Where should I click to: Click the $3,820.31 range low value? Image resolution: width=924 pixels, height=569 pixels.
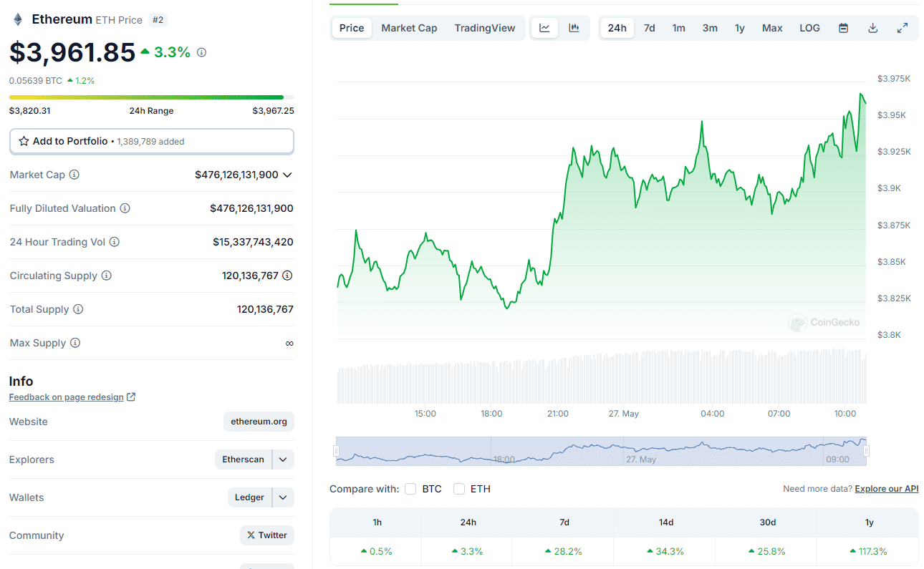coord(30,110)
